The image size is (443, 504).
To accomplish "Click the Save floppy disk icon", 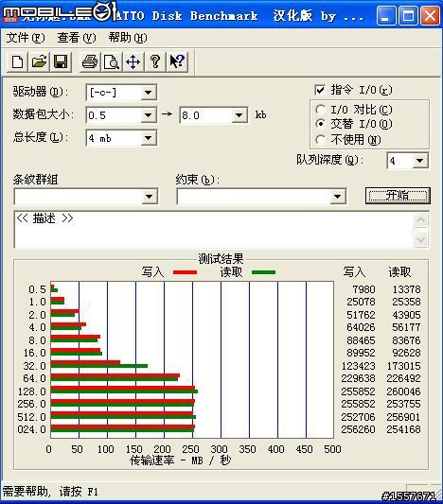I will click(x=61, y=61).
